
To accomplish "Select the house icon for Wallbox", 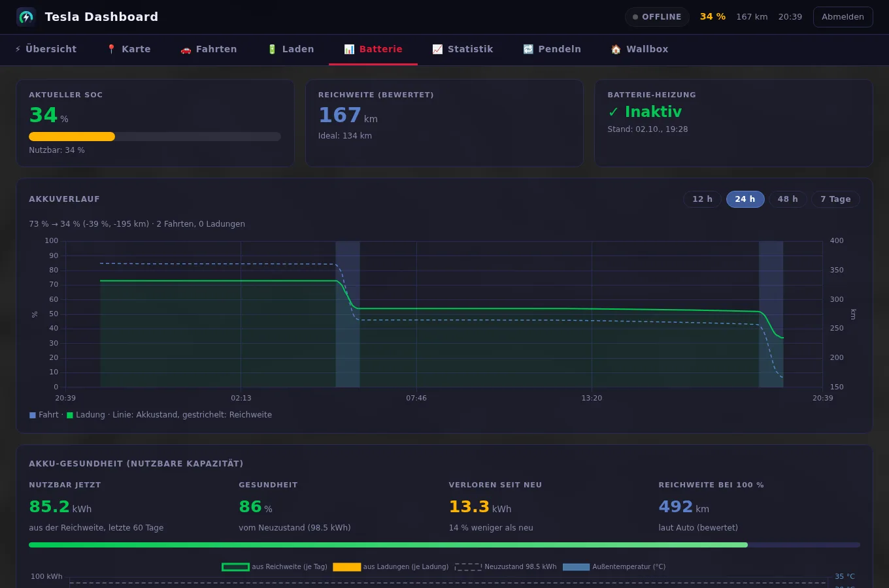I will (x=616, y=49).
